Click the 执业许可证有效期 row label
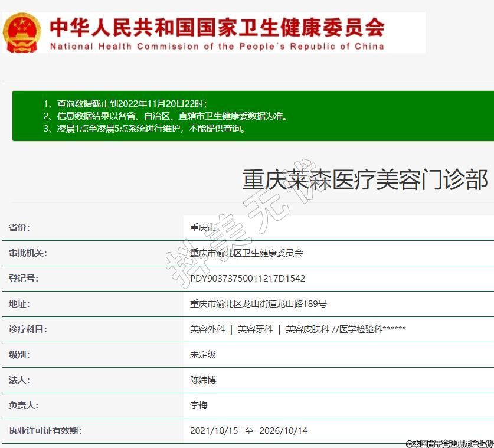 coord(45,431)
